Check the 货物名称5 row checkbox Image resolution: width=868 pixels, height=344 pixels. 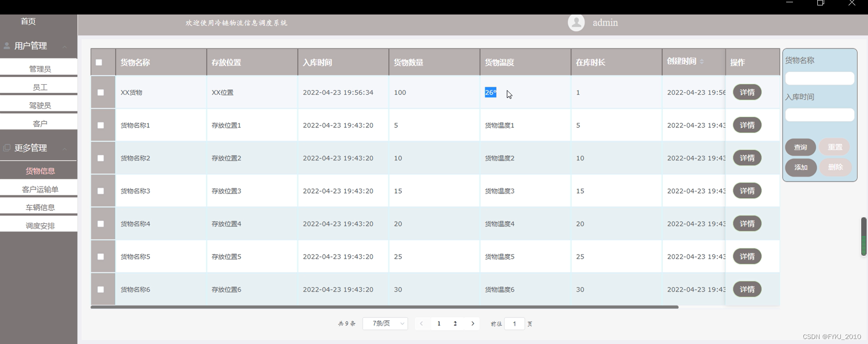pos(101,257)
